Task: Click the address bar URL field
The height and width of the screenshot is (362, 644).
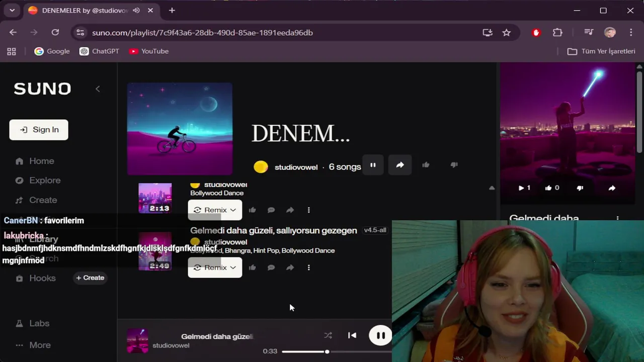Action: point(282,33)
